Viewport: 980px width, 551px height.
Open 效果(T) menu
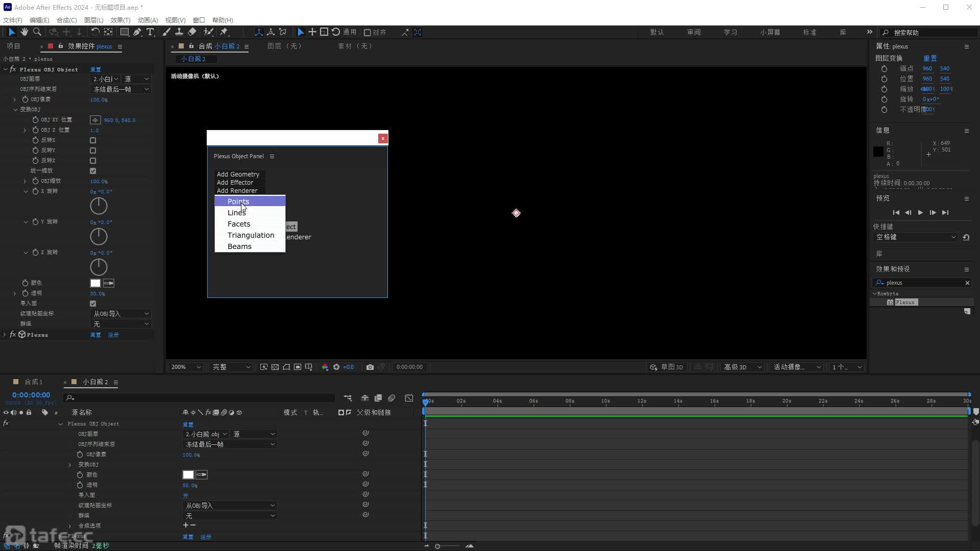[x=120, y=20]
